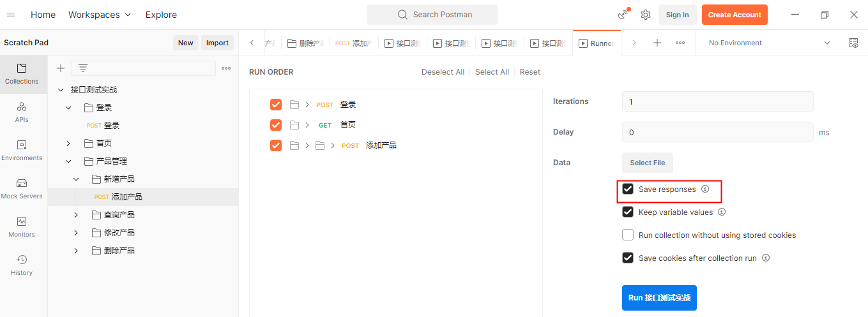Open the settings gear

646,15
